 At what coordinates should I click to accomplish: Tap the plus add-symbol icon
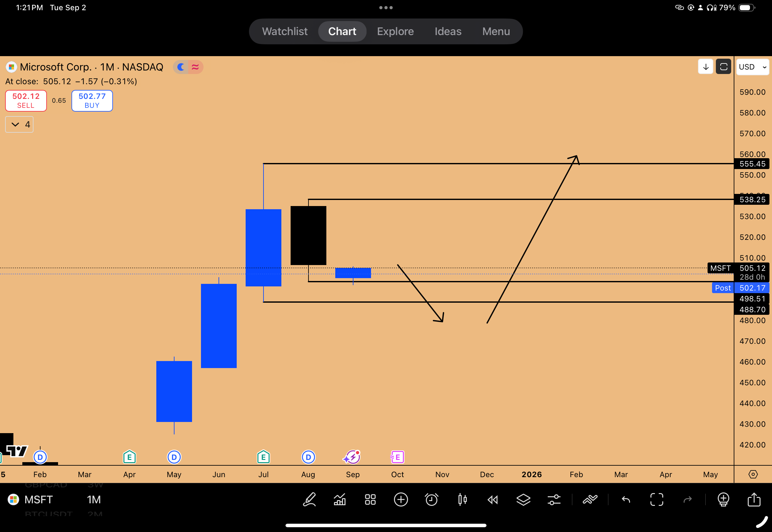pos(401,499)
